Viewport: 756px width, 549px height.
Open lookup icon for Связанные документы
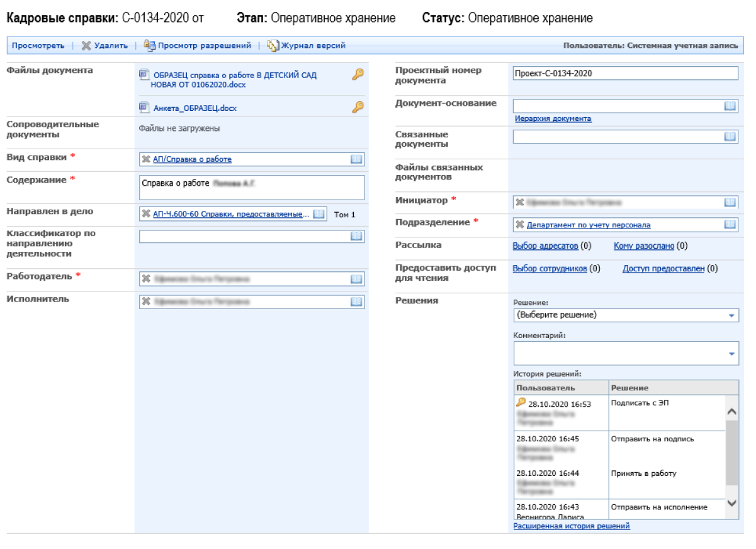[x=730, y=136]
